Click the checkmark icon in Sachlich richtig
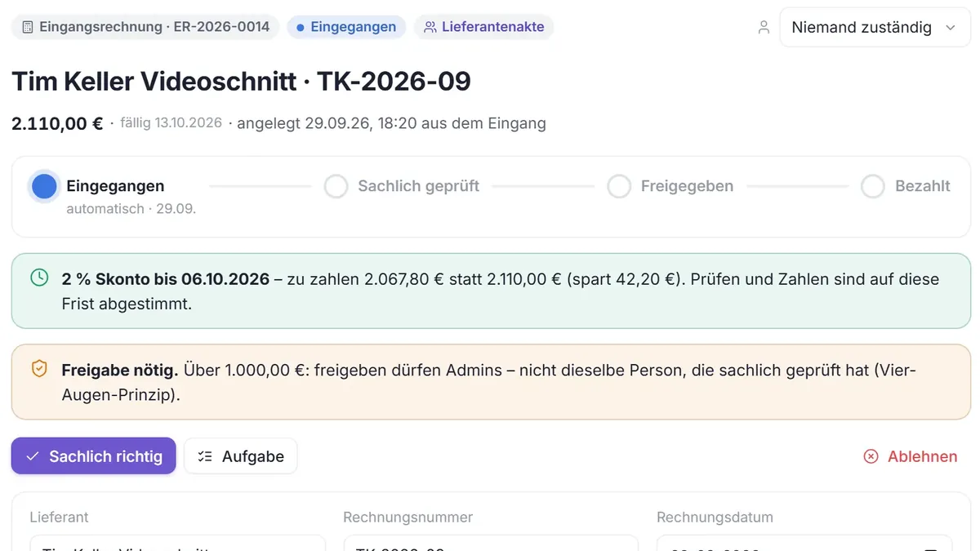980x551 pixels. tap(33, 456)
